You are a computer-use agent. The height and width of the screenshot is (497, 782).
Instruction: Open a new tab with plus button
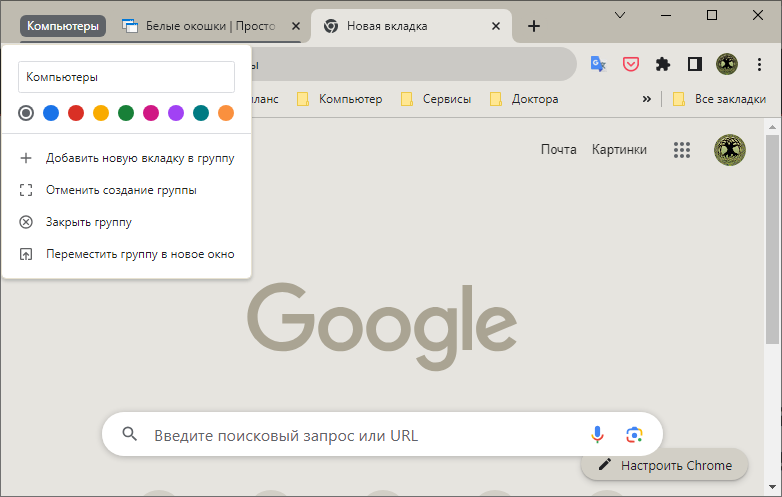click(x=534, y=26)
